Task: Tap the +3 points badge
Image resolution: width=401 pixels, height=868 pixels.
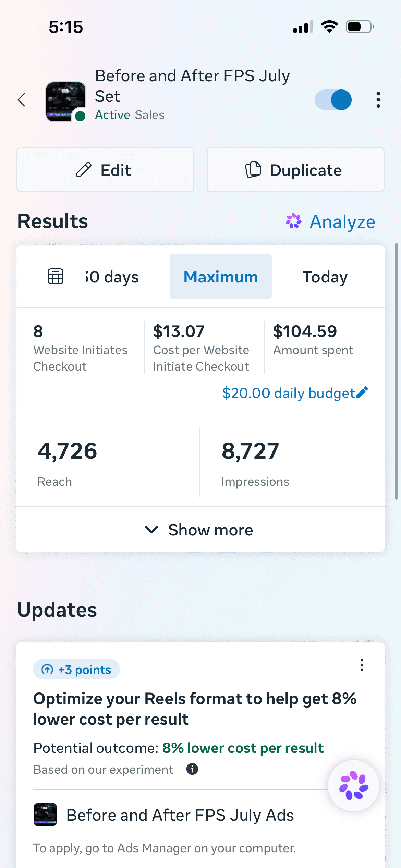Action: [x=76, y=669]
